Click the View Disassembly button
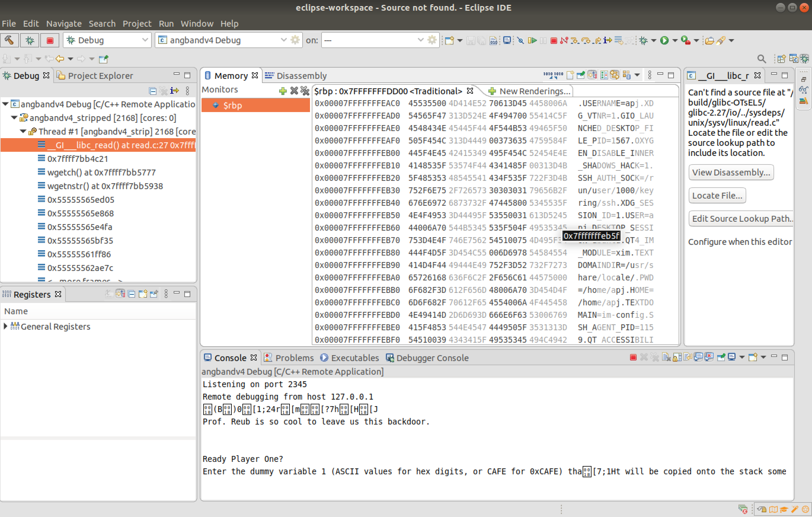This screenshot has width=812, height=517. [x=731, y=172]
